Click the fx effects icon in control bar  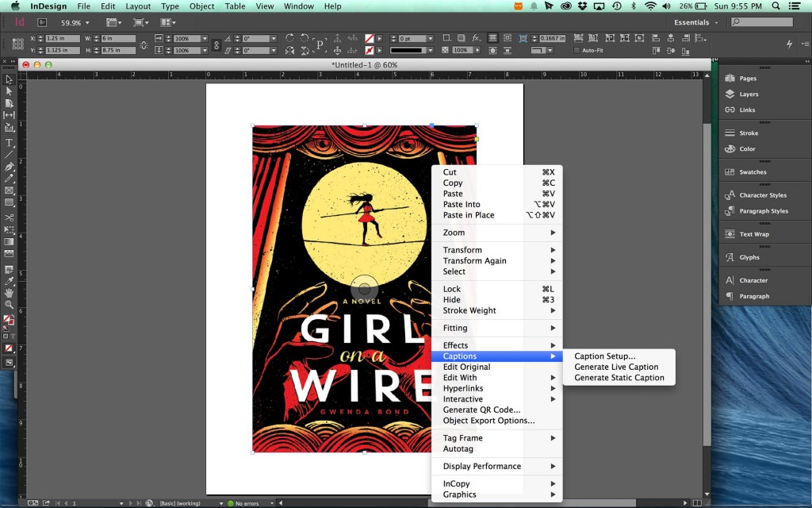476,38
